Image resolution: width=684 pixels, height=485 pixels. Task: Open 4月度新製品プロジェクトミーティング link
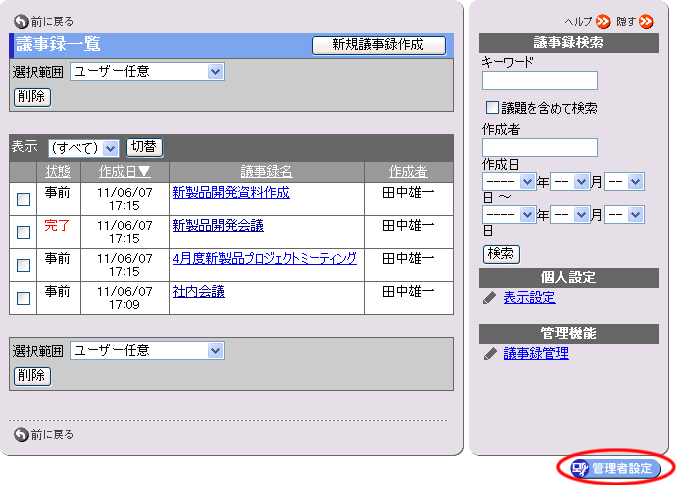(x=264, y=258)
